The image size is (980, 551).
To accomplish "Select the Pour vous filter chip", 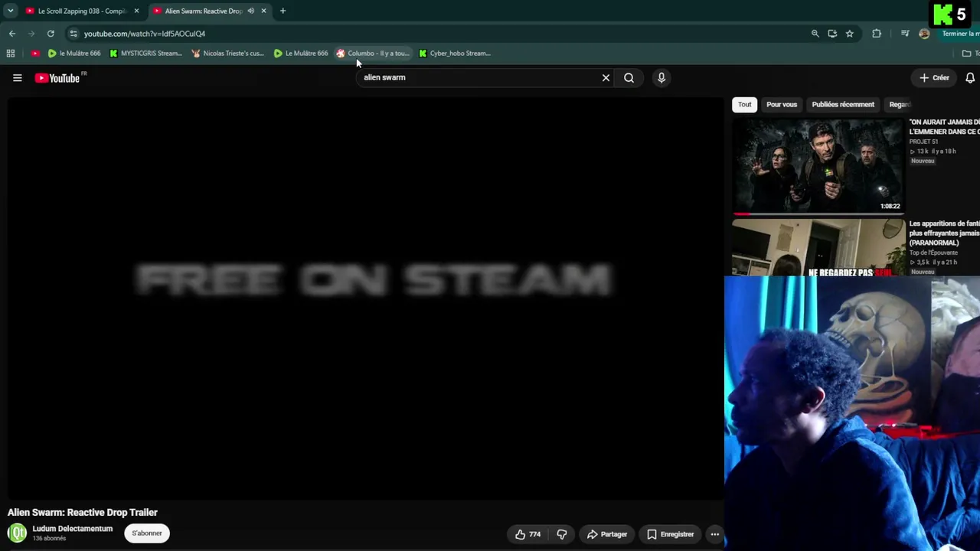I will tap(782, 104).
